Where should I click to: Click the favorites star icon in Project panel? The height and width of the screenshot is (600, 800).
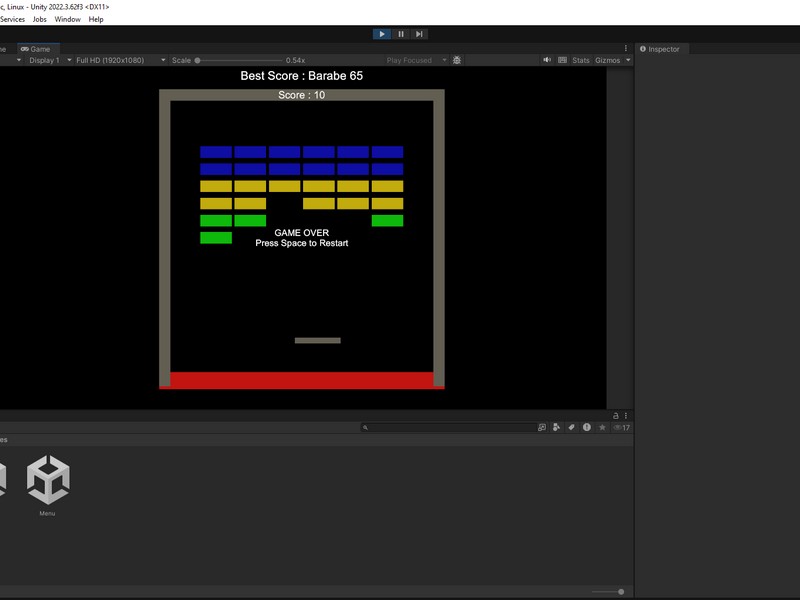coord(602,427)
